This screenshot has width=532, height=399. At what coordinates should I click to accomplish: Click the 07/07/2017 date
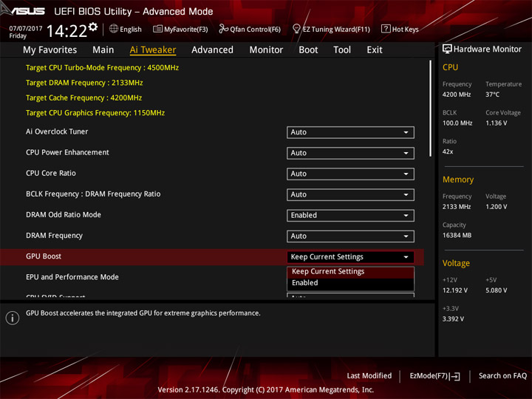coord(26,29)
